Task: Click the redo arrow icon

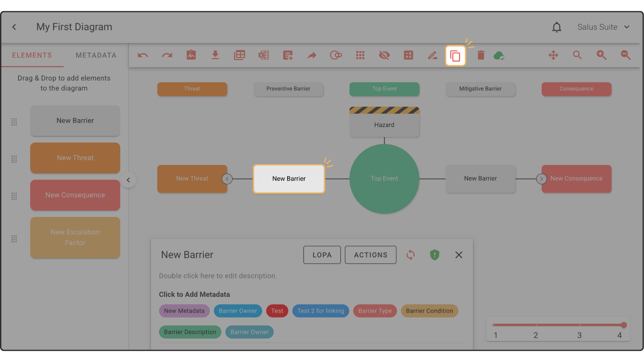Action: click(x=167, y=55)
